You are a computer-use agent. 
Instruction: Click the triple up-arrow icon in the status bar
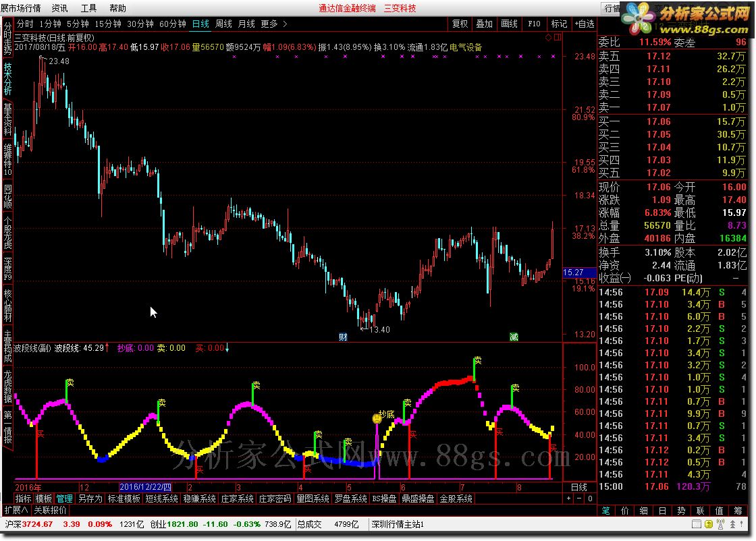pos(732,524)
